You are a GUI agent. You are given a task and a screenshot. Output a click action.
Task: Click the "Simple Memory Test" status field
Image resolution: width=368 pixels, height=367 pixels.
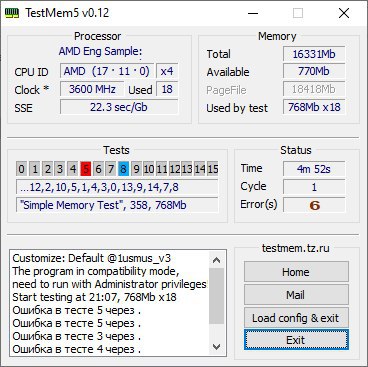tap(117, 205)
